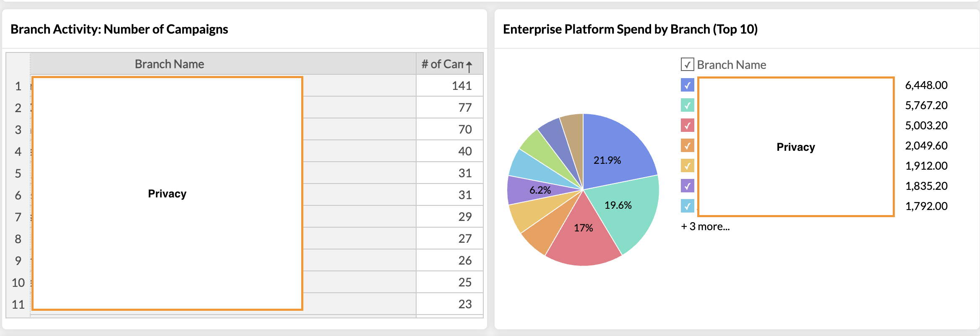
Task: Uncheck the light blue legend checkbox for 1,792.00
Action: point(687,206)
